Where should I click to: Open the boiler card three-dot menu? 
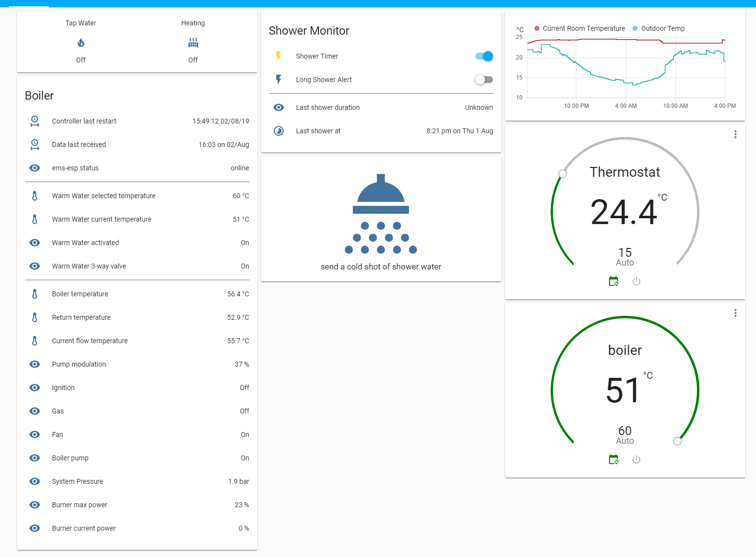point(736,313)
